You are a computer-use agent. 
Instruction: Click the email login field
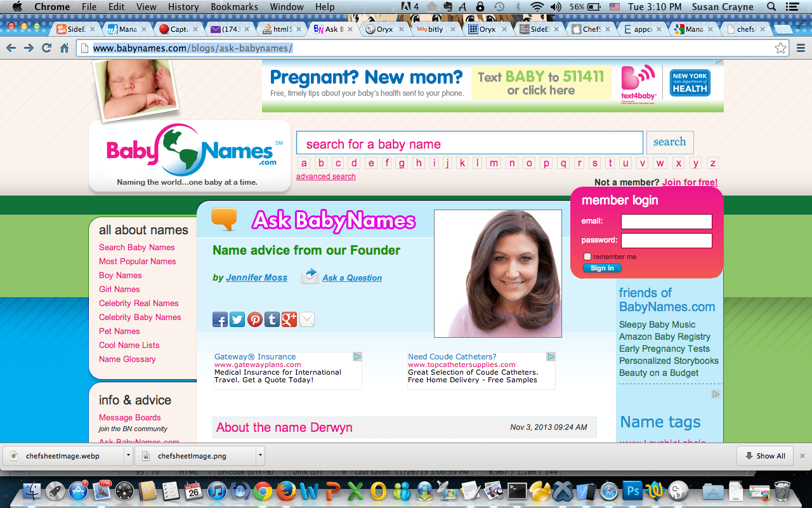click(x=666, y=222)
